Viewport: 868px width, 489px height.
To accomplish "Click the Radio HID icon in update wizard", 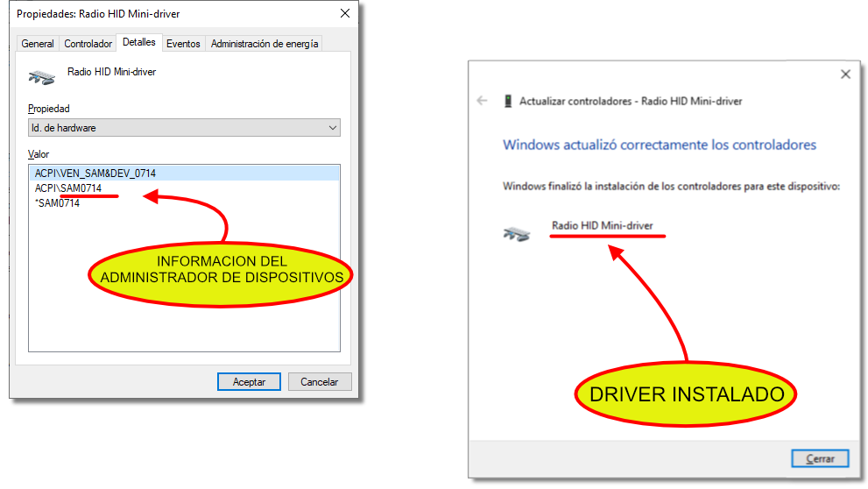I will pos(517,234).
